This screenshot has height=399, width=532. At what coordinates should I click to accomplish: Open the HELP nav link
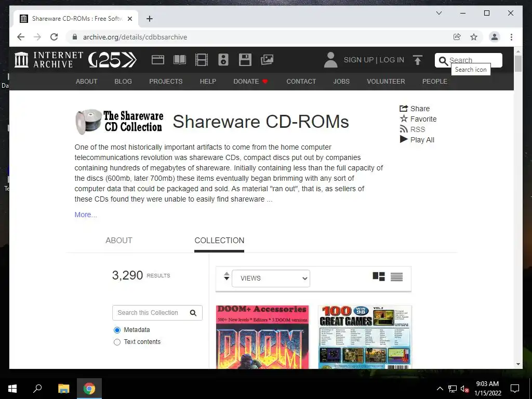tap(208, 82)
